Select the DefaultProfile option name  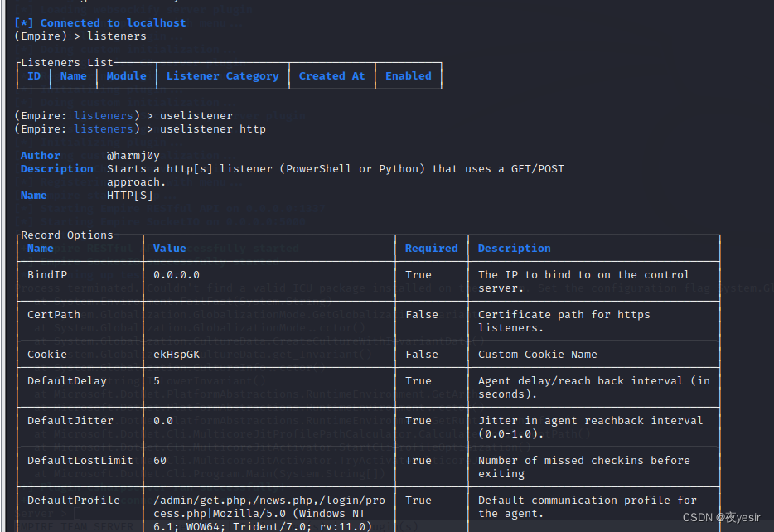pos(74,500)
